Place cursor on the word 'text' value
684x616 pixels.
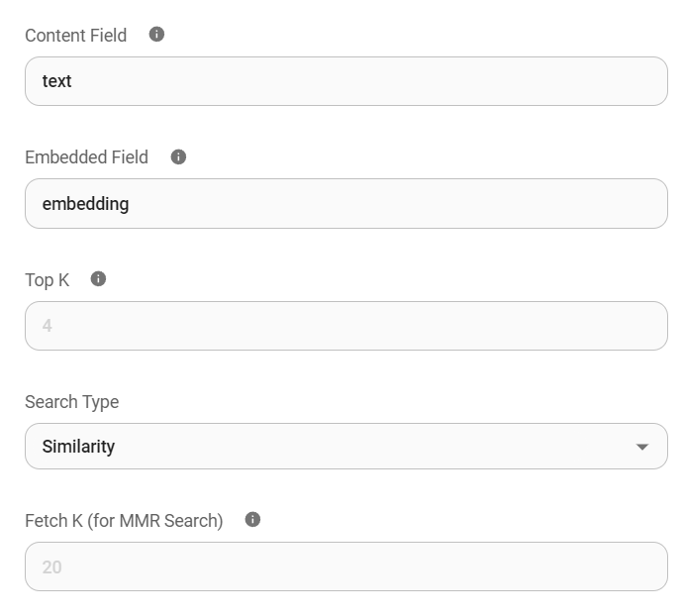point(56,81)
